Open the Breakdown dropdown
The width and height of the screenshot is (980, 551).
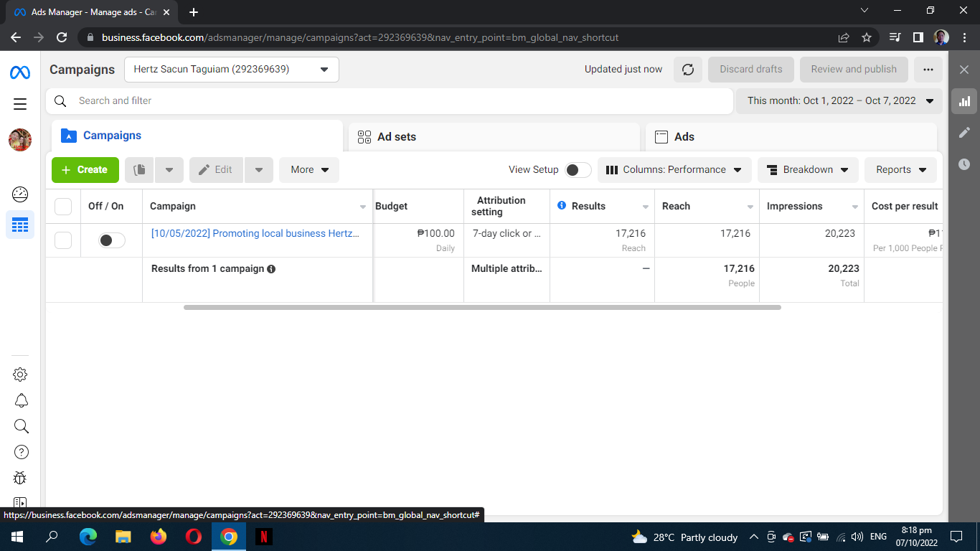pyautogui.click(x=808, y=170)
